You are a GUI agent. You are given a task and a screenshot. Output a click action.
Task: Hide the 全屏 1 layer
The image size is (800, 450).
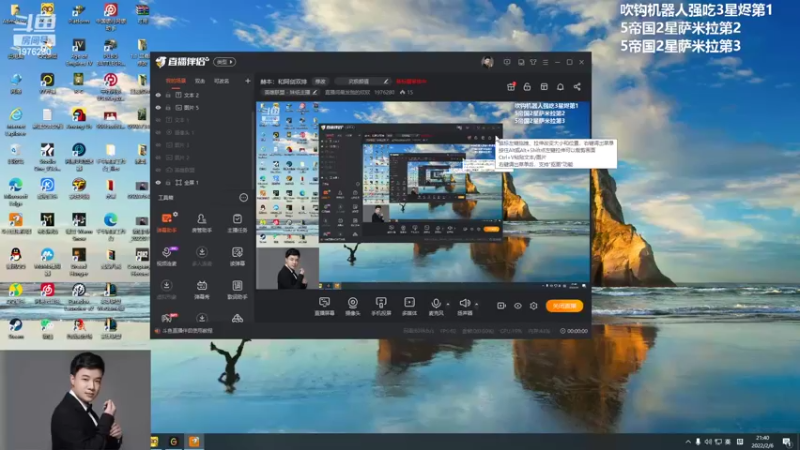(158, 183)
